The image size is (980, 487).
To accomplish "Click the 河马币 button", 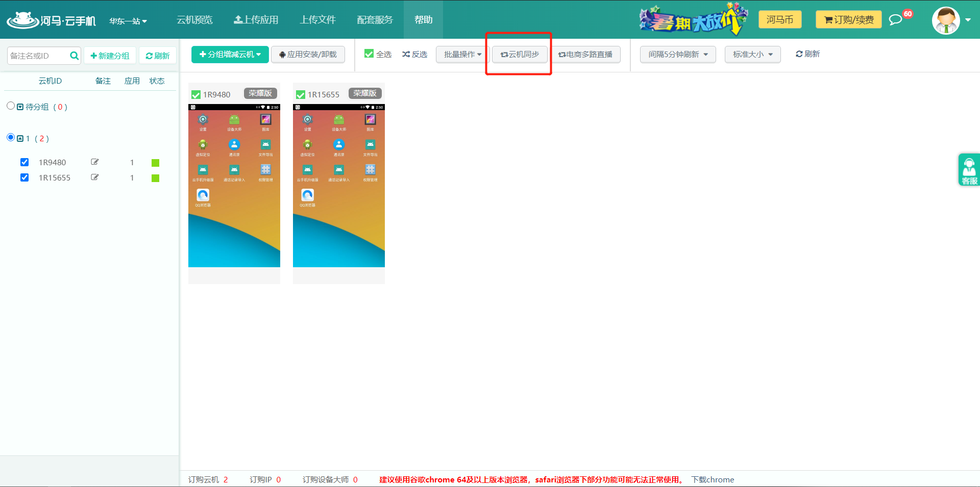I will (780, 20).
